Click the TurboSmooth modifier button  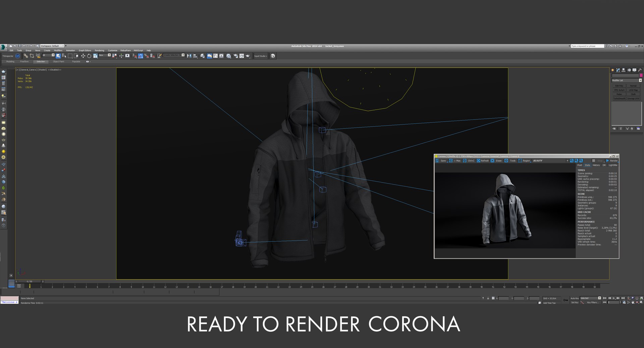619,98
